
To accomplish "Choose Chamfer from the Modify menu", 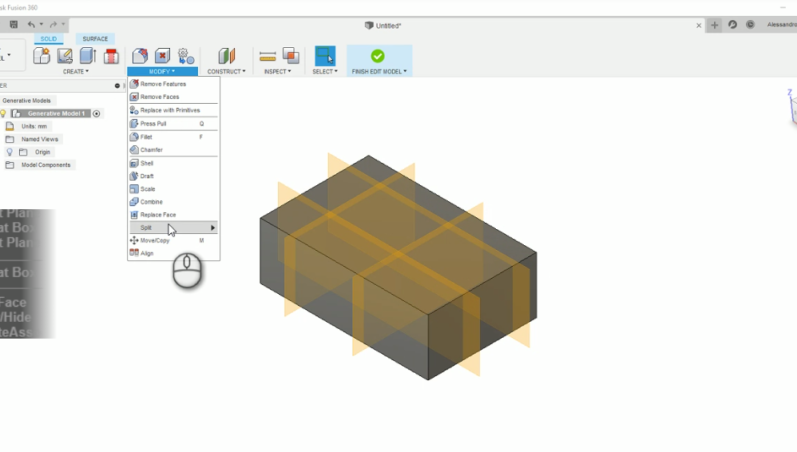I will pos(173,150).
